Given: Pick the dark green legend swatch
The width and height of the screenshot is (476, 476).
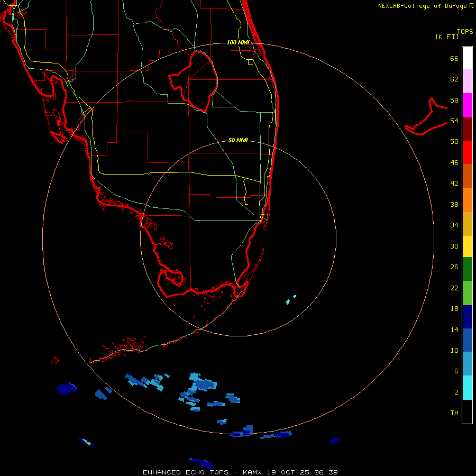Looking at the screenshot, I should (467, 269).
